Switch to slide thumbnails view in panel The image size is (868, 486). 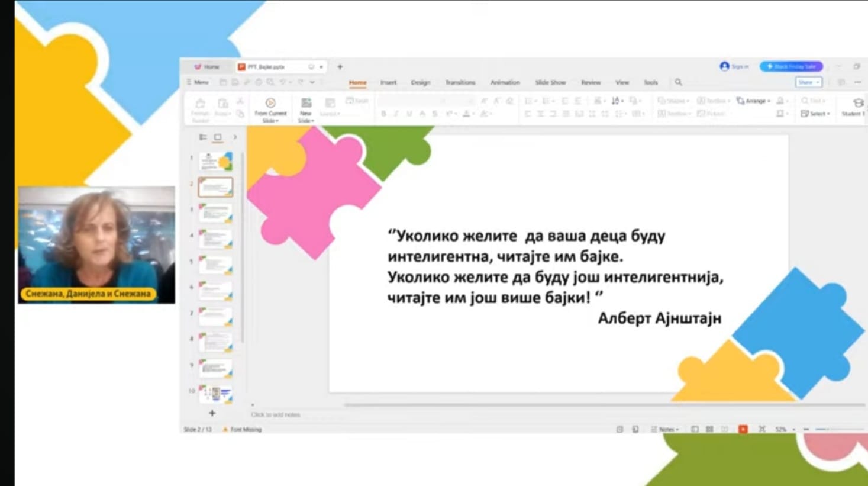tap(218, 137)
